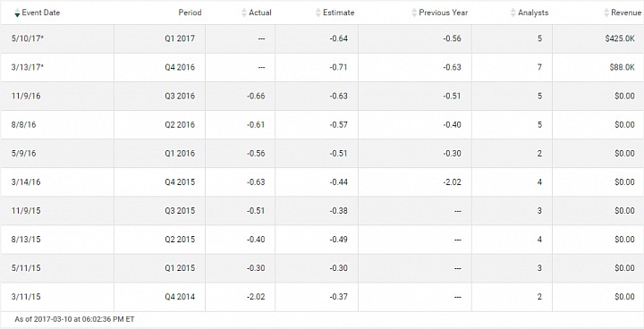Select the Q3 2016 period cell

160,97
